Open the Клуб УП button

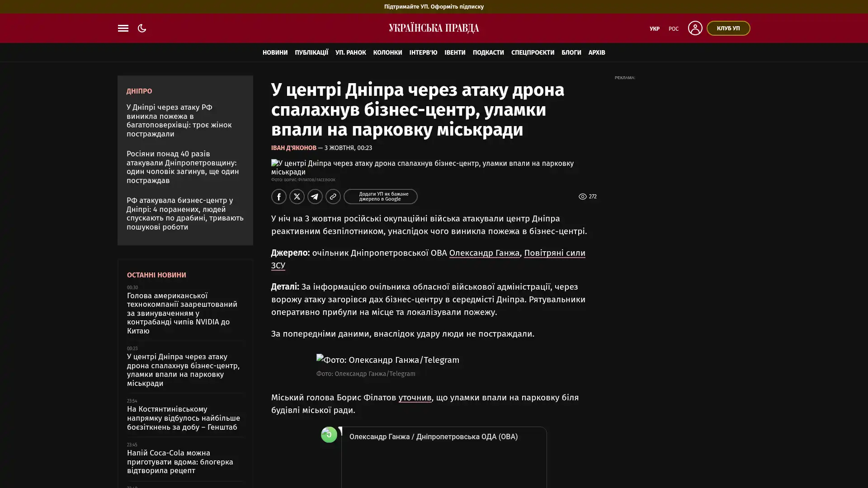click(x=728, y=28)
